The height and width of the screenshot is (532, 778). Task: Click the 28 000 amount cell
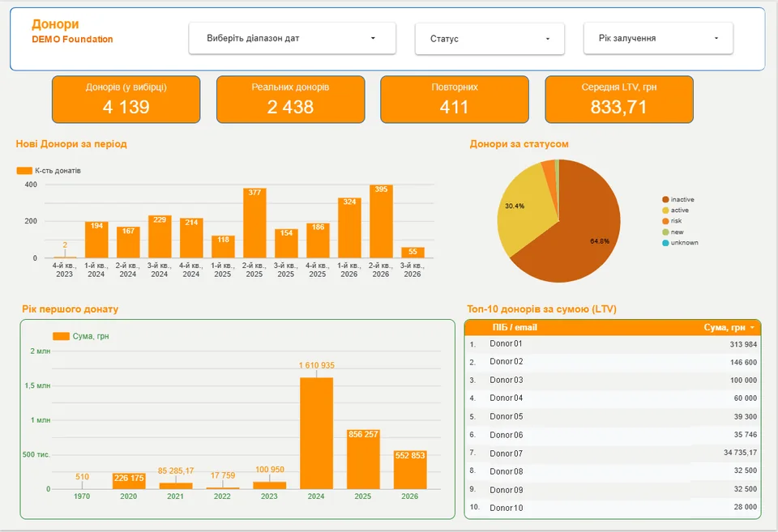[x=746, y=507]
